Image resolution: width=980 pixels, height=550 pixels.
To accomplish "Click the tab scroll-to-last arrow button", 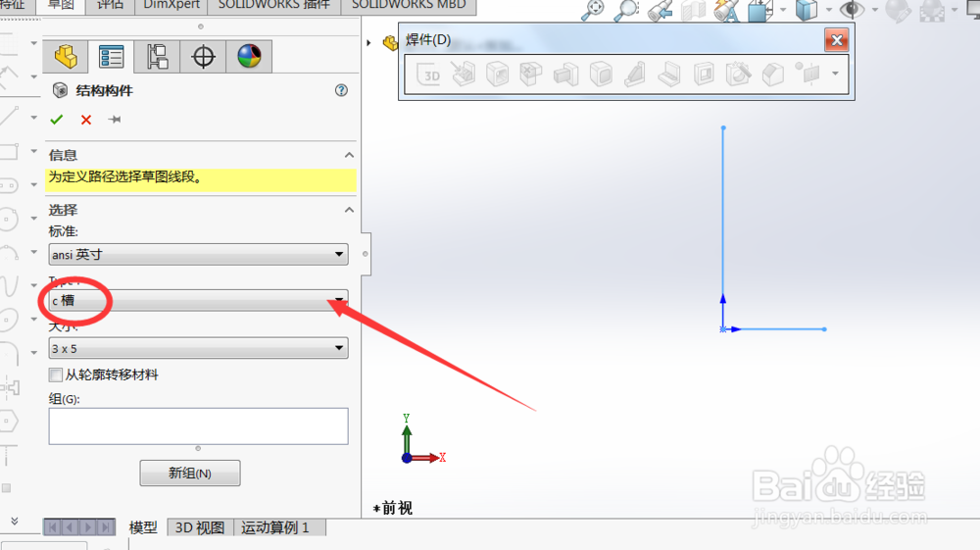I will [x=106, y=527].
